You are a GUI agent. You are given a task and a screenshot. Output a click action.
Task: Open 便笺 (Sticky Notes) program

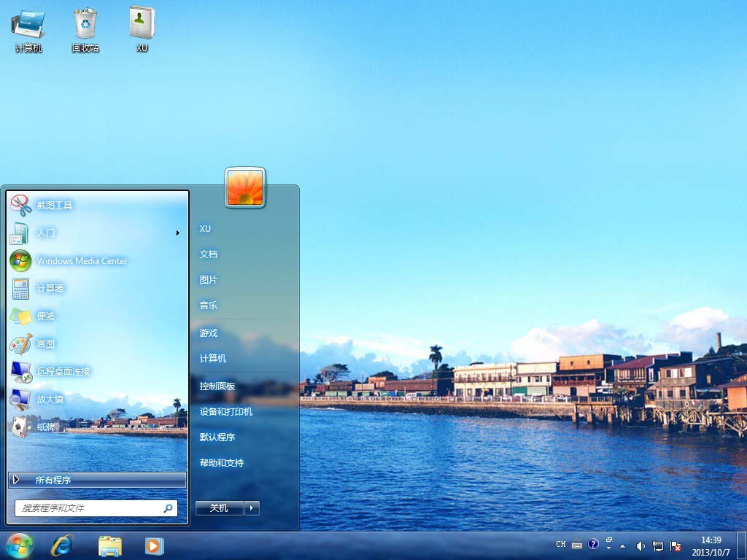46,316
